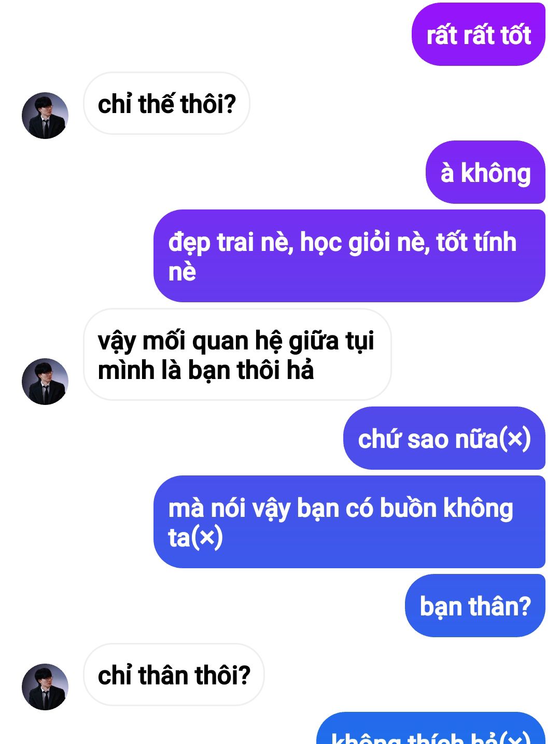Select the "mà nói vậy bạn có buồn không" message

click(349, 522)
